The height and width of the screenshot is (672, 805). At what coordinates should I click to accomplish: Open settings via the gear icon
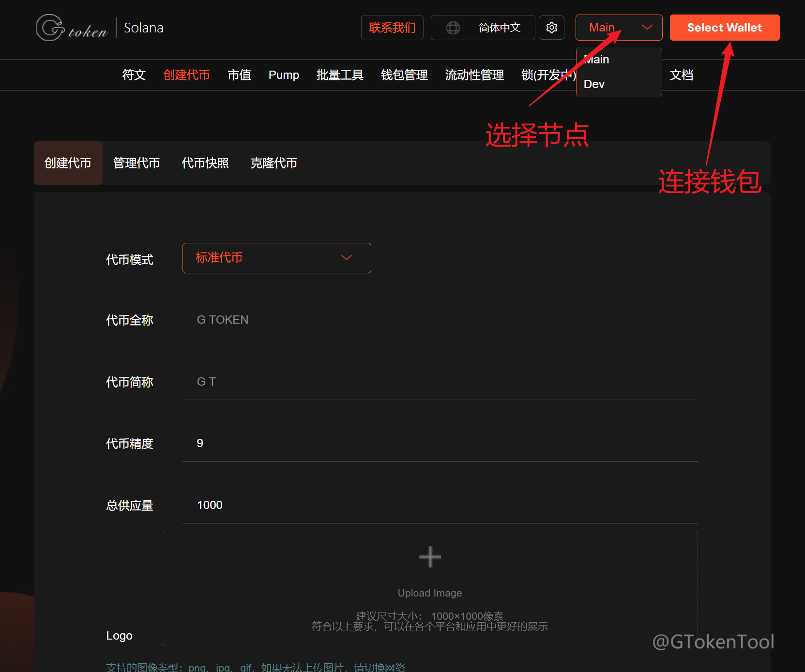(x=551, y=28)
